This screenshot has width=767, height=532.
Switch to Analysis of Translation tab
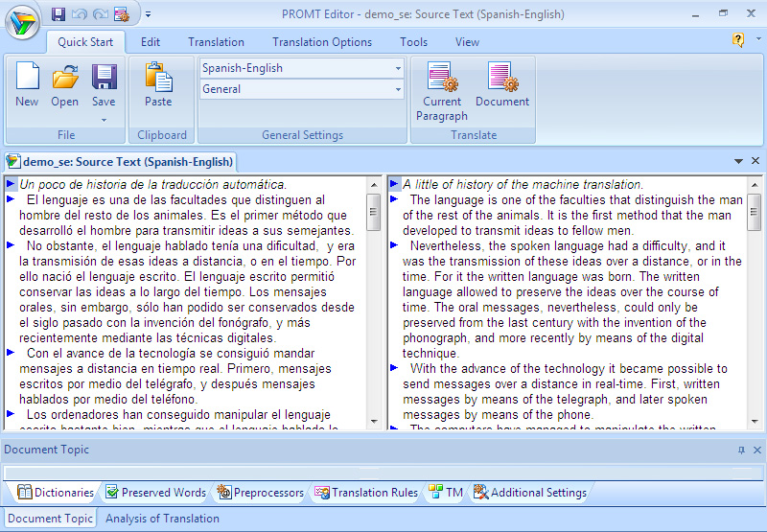coord(162,519)
